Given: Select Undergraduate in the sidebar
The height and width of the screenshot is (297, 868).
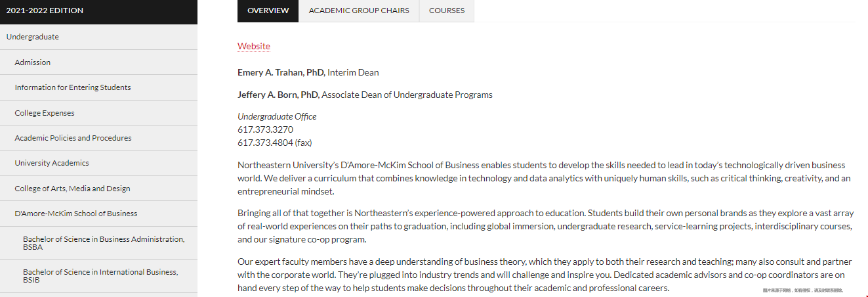Looking at the screenshot, I should coord(98,37).
